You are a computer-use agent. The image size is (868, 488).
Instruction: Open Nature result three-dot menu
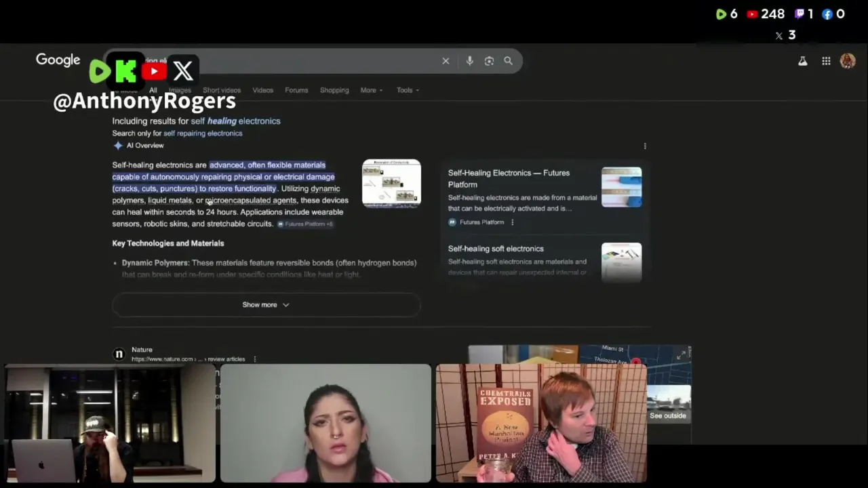(255, 359)
